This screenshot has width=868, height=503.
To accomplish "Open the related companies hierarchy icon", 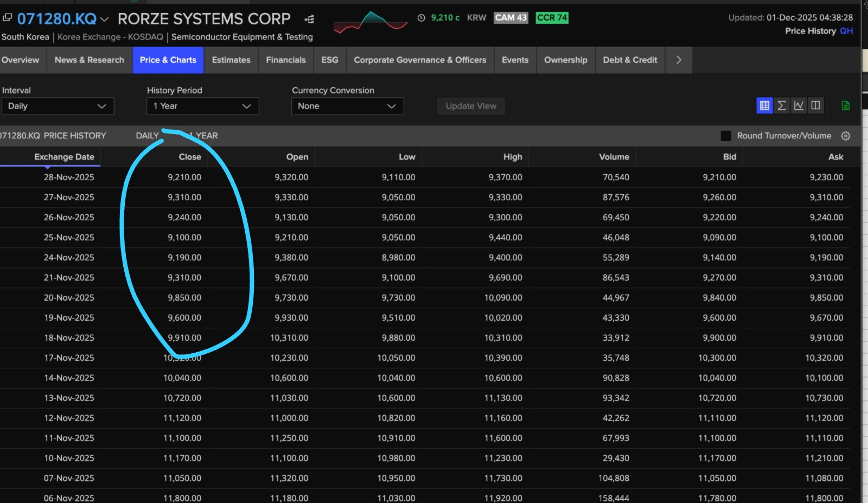I will (309, 20).
